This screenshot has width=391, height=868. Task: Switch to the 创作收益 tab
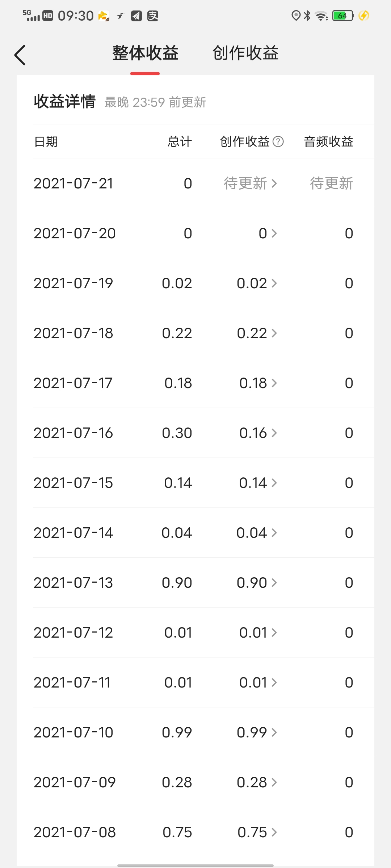tap(245, 53)
